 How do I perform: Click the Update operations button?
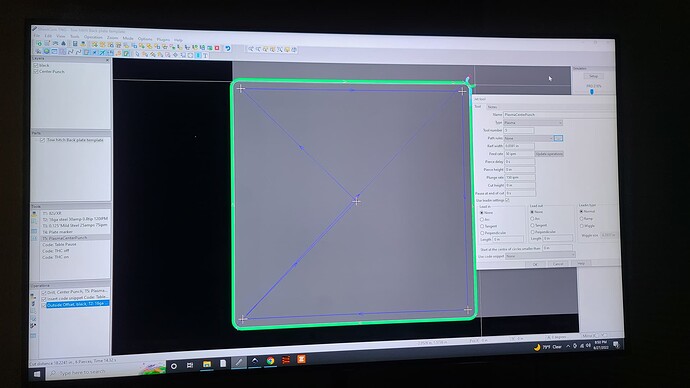pyautogui.click(x=549, y=154)
